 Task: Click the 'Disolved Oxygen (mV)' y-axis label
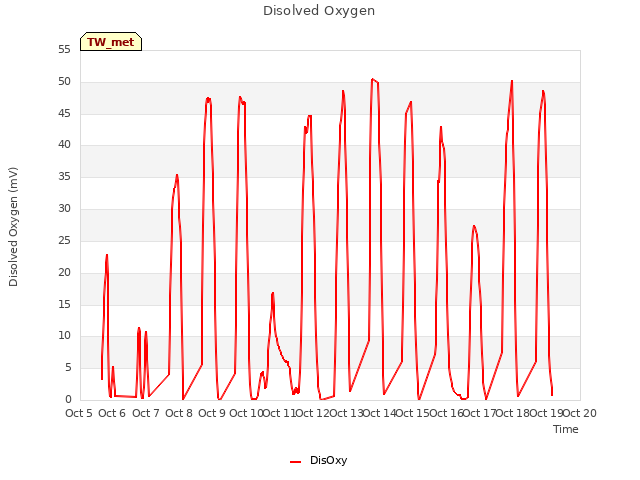click(x=13, y=227)
